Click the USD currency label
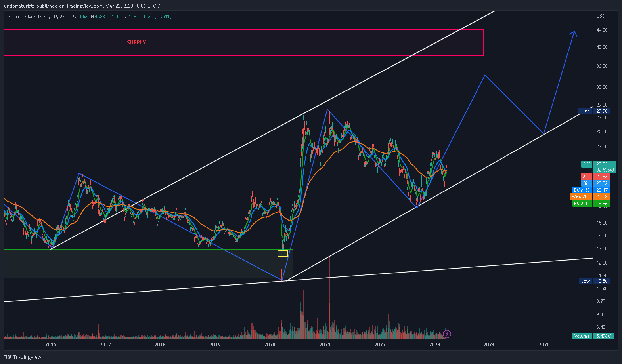622x364 pixels. click(601, 16)
